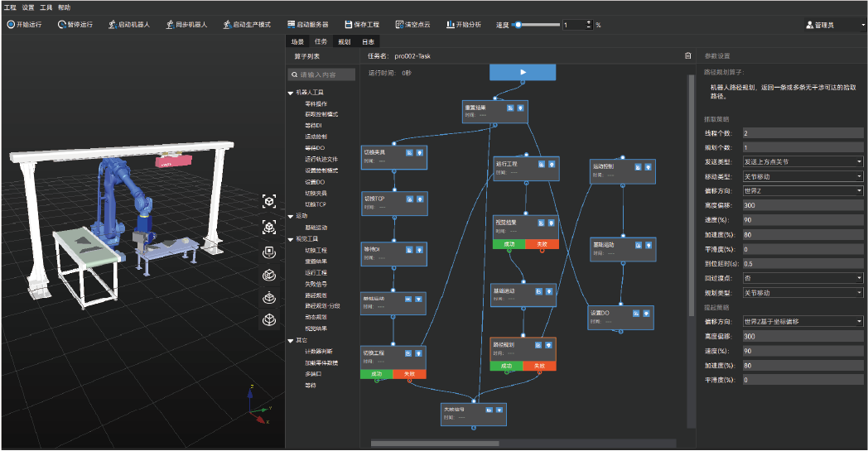This screenshot has height=451, width=868.
Task: Open the 设置 menu
Action: coord(28,7)
